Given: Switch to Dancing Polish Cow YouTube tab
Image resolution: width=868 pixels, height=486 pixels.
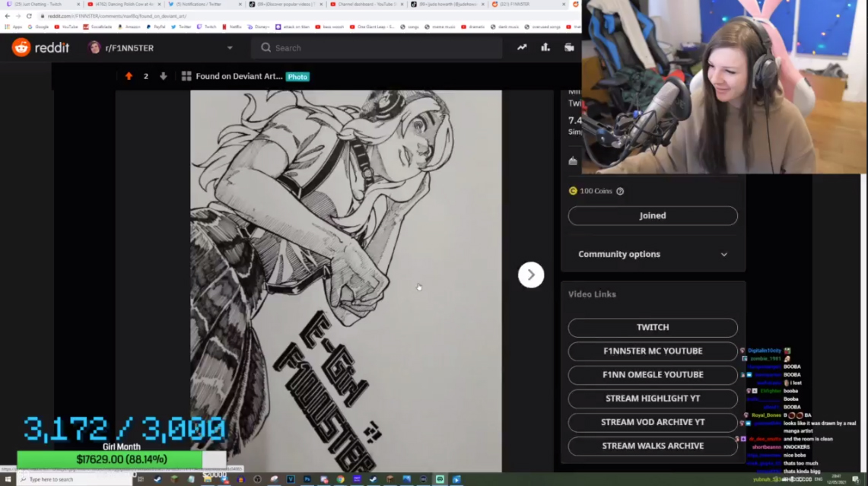Looking at the screenshot, I should (x=124, y=5).
